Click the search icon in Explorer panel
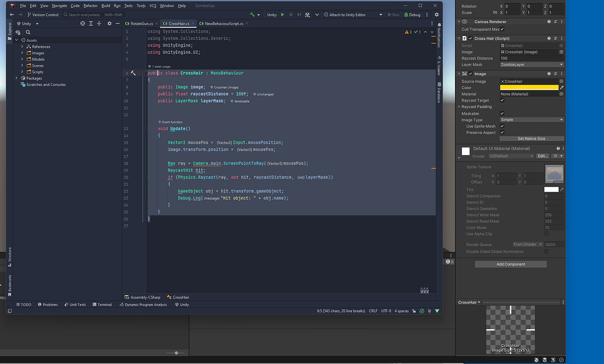The image size is (604, 364). (x=28, y=32)
